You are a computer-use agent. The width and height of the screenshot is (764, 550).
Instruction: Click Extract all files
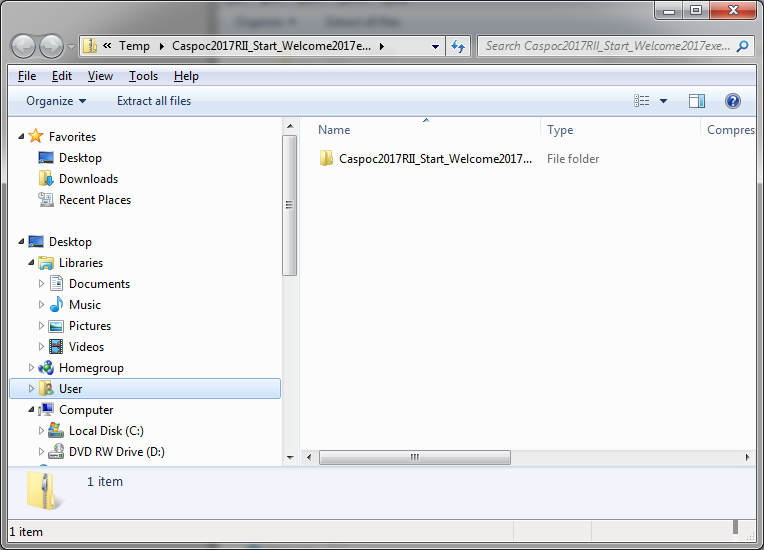(x=154, y=101)
